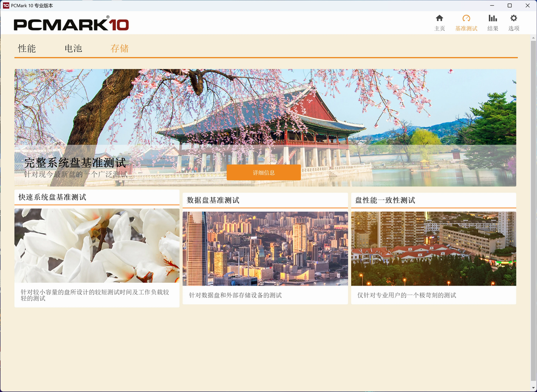Click the 针对数据盘和外部存储设备的测试 description
This screenshot has width=537, height=392.
pos(235,295)
